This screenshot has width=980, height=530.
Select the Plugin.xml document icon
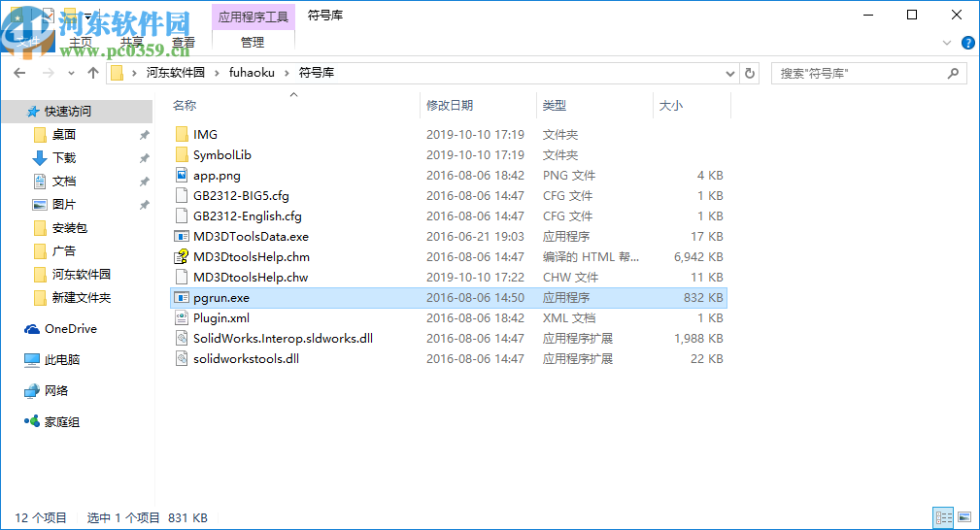coord(182,318)
